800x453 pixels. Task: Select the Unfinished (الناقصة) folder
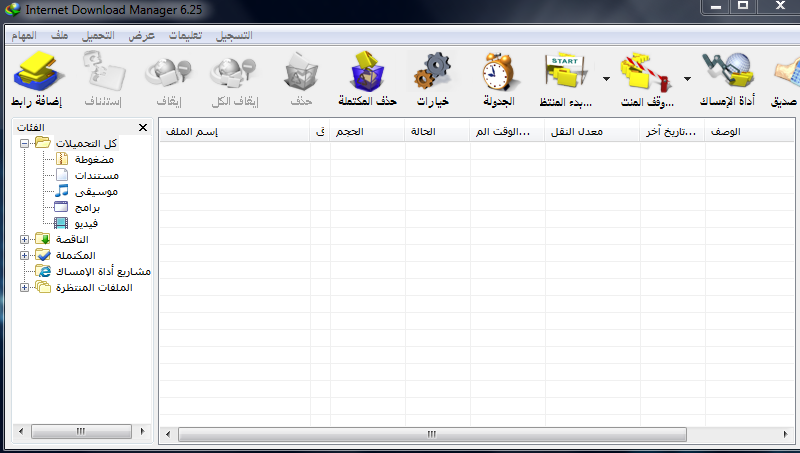coord(72,239)
